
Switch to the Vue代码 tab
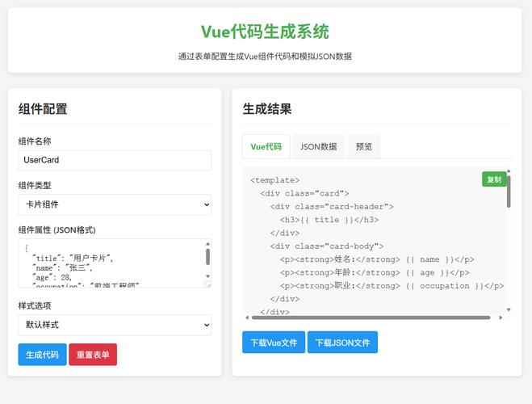(266, 147)
